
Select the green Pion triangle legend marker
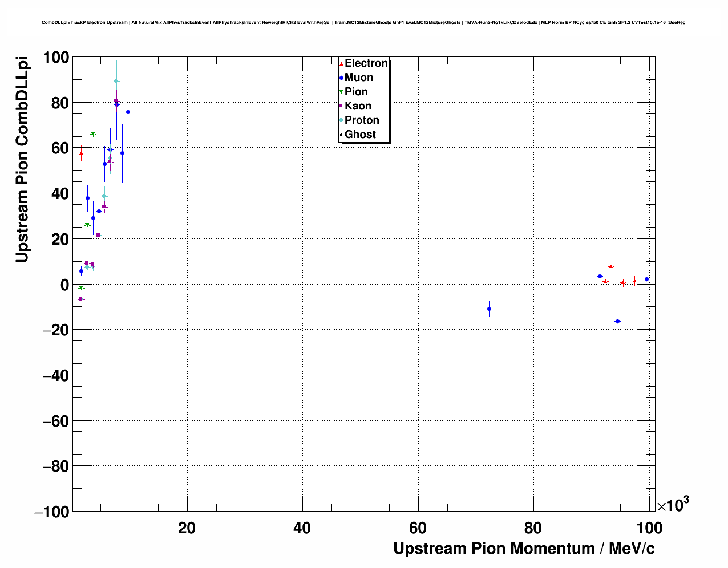341,92
